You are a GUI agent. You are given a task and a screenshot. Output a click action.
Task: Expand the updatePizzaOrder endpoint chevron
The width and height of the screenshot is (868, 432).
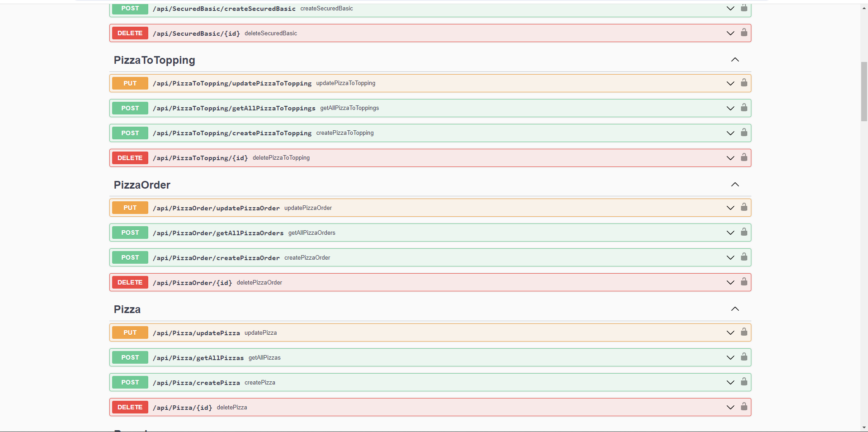730,208
